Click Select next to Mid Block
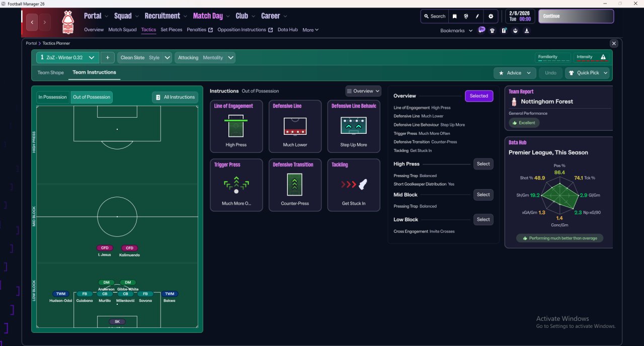Viewport: 644px width, 346px height. coord(484,195)
